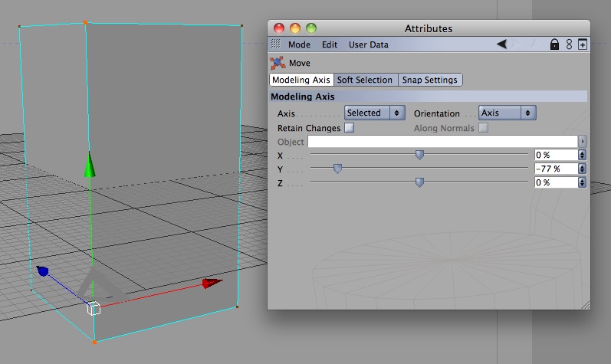Open the User Data menu

368,44
